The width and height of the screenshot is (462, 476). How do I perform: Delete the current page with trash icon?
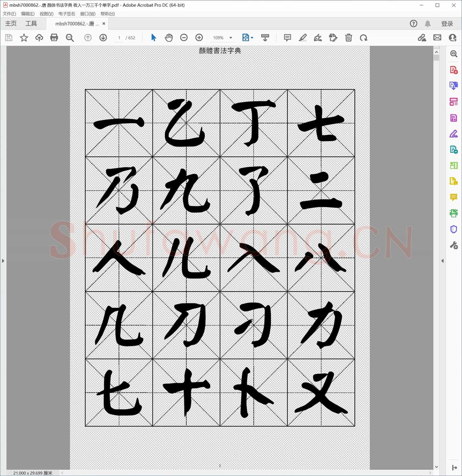(x=348, y=38)
